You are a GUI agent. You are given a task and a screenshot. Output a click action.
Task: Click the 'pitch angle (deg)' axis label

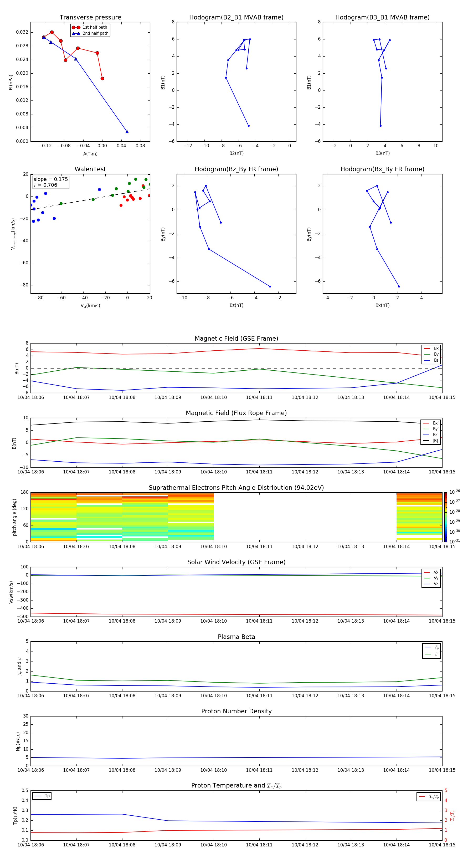pyautogui.click(x=14, y=517)
